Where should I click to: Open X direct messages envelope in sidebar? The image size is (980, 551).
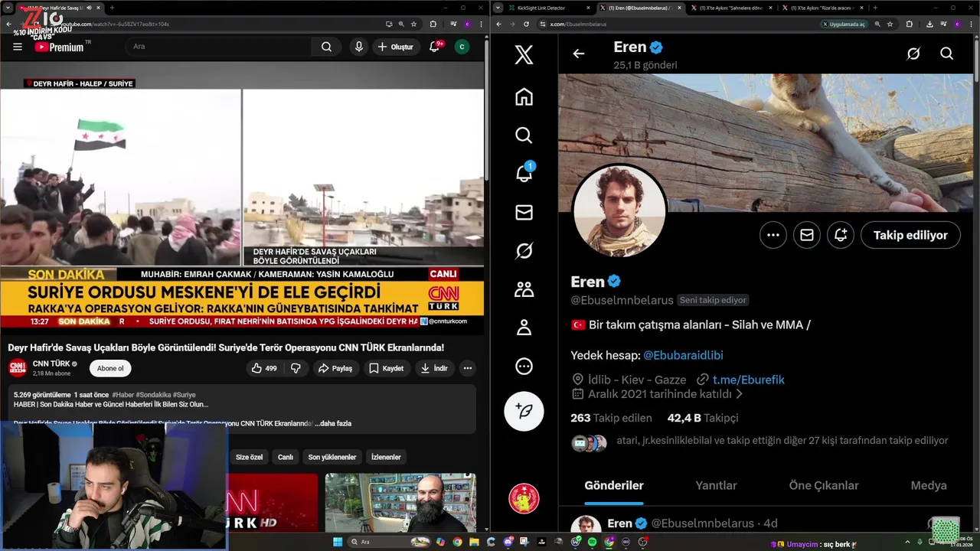524,212
